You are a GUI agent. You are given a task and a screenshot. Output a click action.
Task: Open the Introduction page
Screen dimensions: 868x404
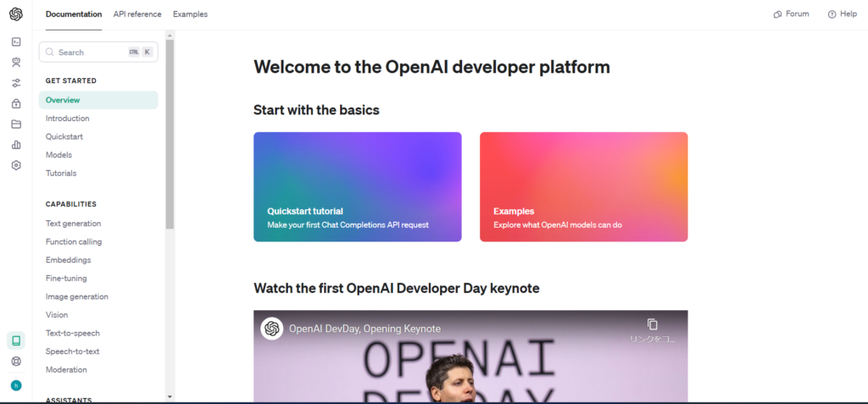(x=68, y=119)
